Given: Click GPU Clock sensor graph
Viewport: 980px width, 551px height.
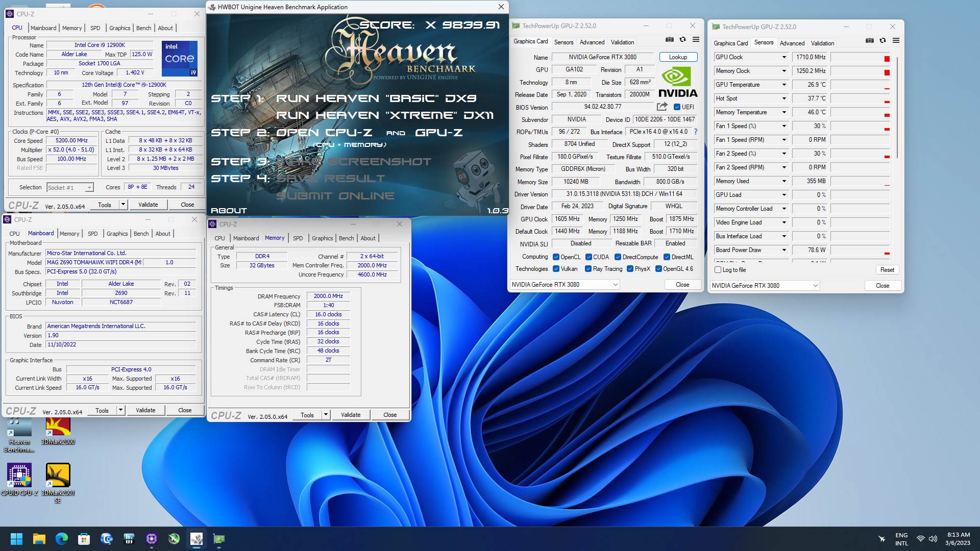Looking at the screenshot, I should (x=860, y=57).
